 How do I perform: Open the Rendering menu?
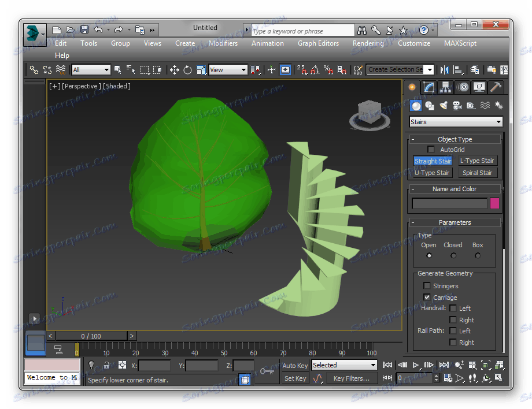368,43
